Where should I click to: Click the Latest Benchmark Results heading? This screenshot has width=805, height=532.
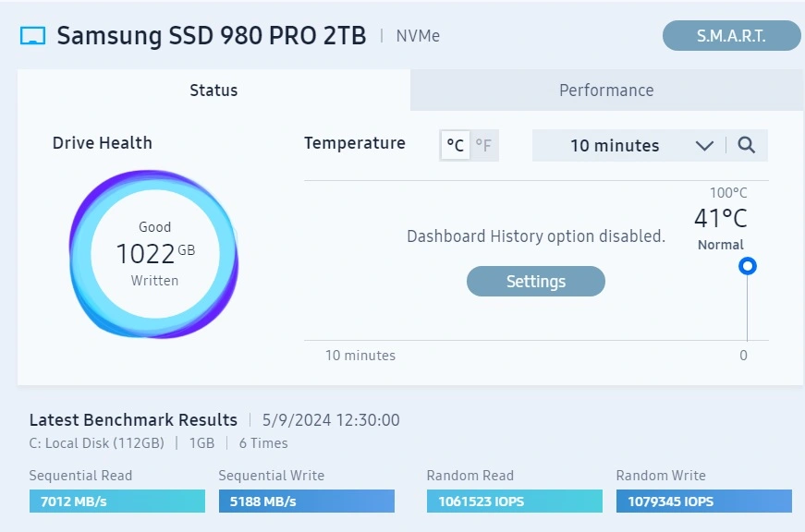tap(133, 420)
